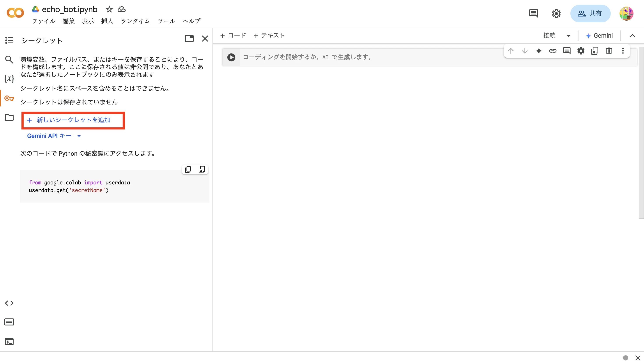
Task: Open the 挿入 menu
Action: (x=107, y=21)
